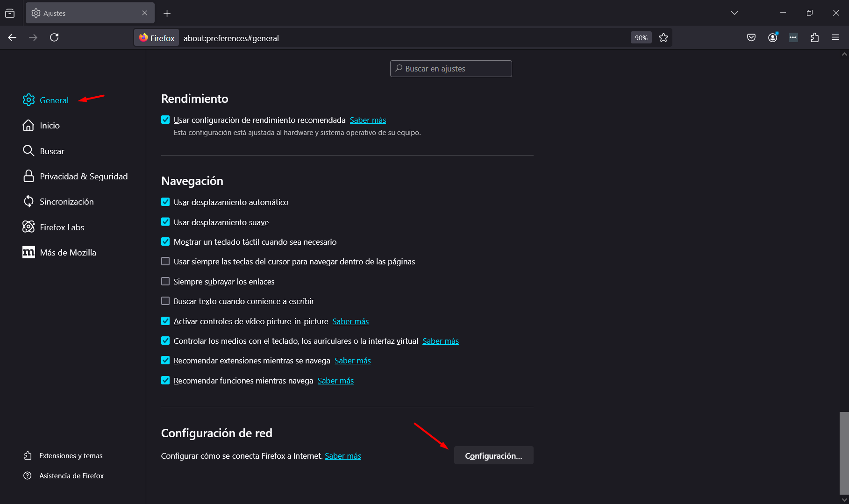Click the scrollbar up arrow
Image resolution: width=849 pixels, height=504 pixels.
tap(844, 54)
